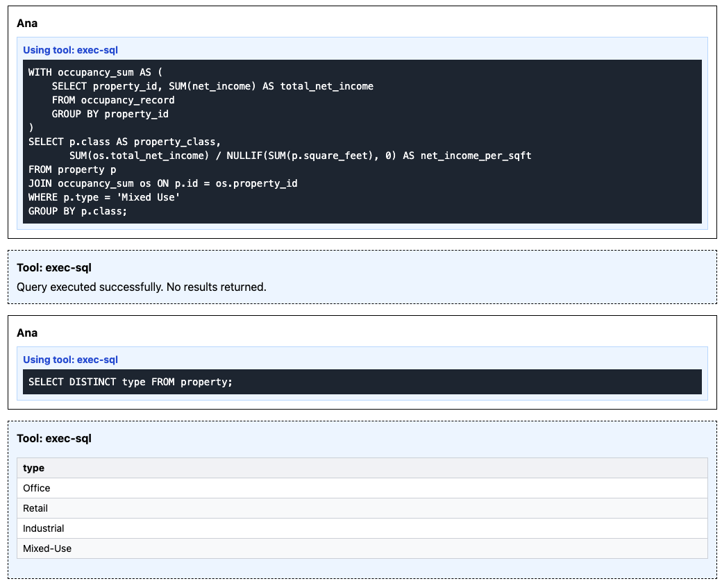The width and height of the screenshot is (722, 588).
Task: Click the "Industrial" table row
Action: coord(43,528)
